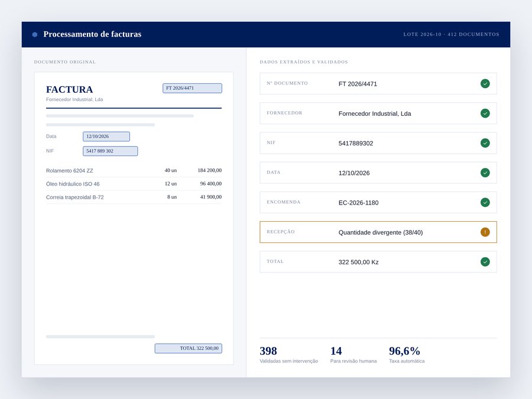Click the DADOS EXTRAÍDOS E VALIDADOS section label

tap(304, 62)
